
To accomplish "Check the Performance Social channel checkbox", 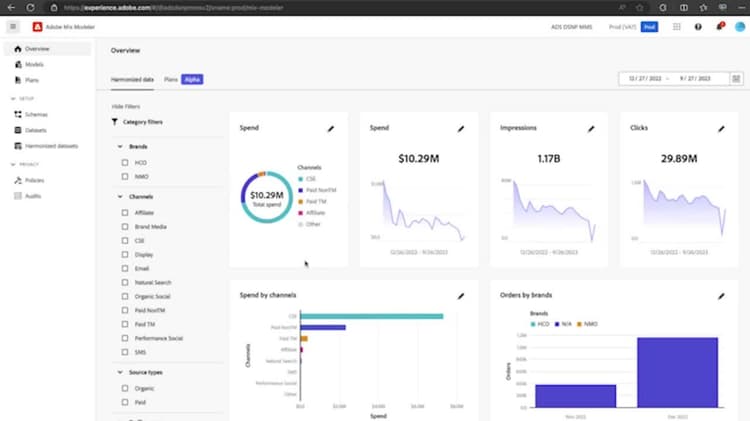I will [125, 338].
